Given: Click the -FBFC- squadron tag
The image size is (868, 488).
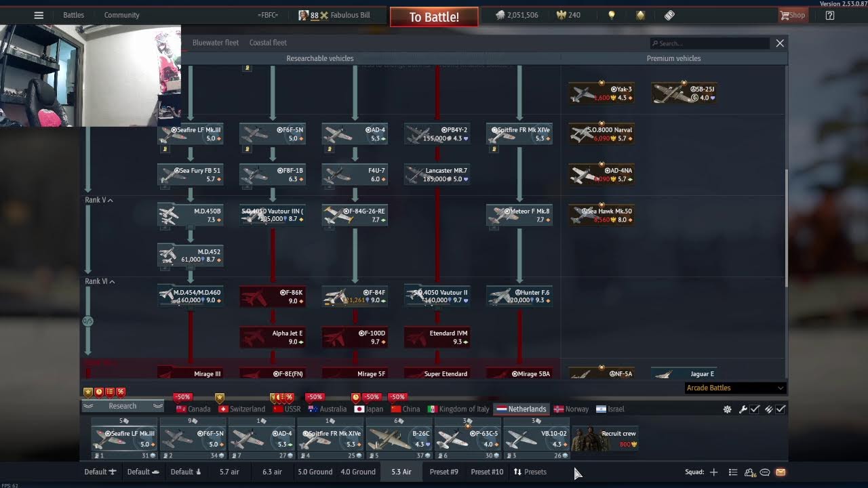Looking at the screenshot, I should coord(269,15).
